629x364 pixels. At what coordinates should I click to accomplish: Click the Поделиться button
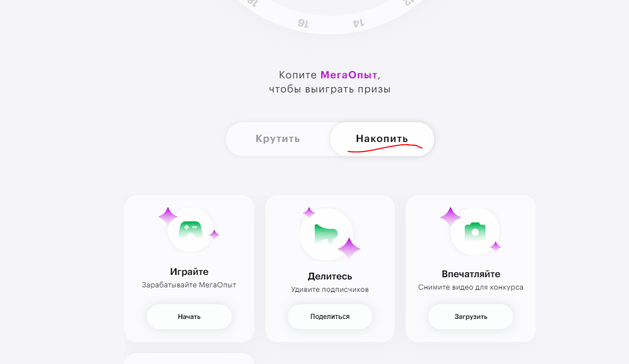[330, 317]
